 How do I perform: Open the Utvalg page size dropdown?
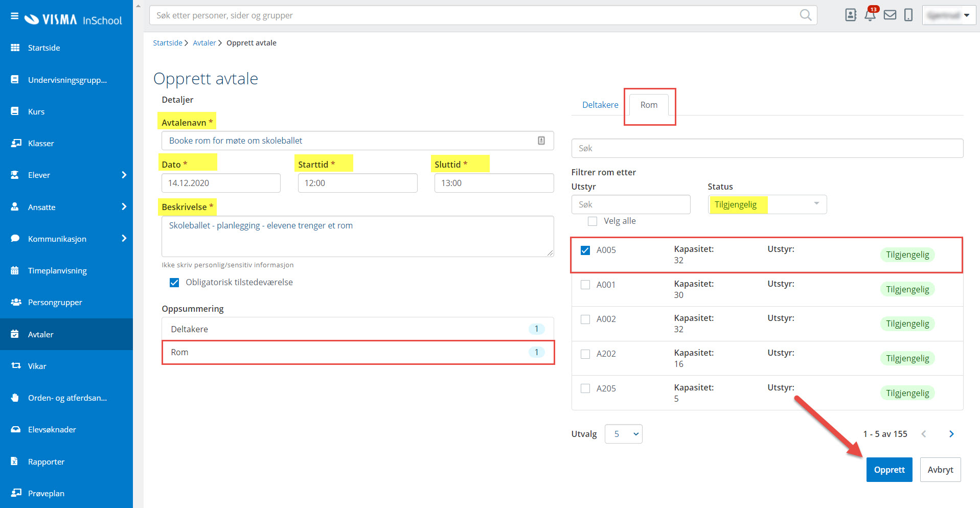click(x=623, y=434)
